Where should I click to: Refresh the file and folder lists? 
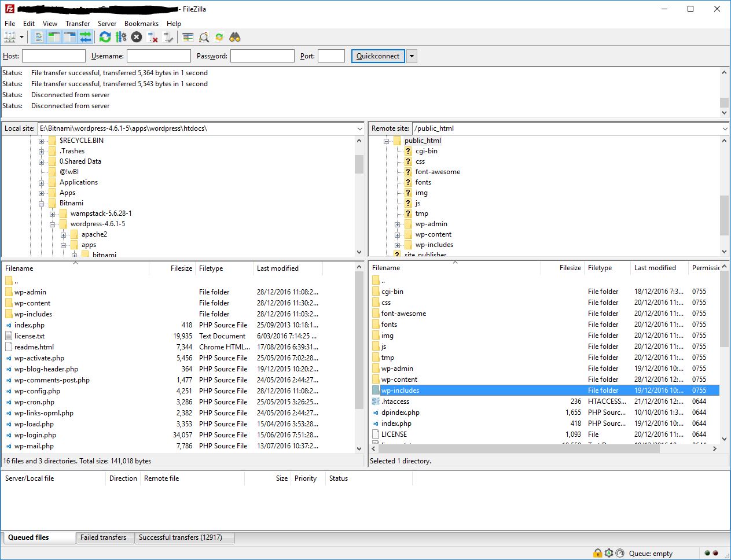(x=105, y=37)
